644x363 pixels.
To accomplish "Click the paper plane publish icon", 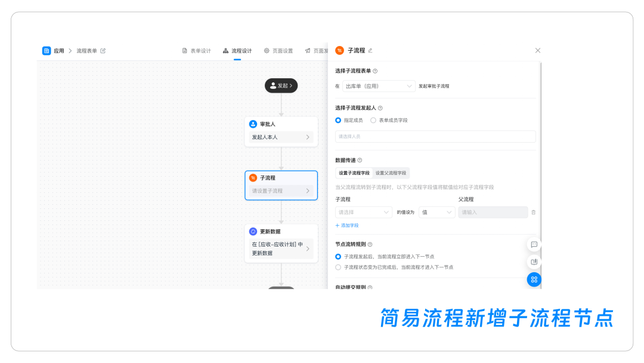I will coord(308,51).
